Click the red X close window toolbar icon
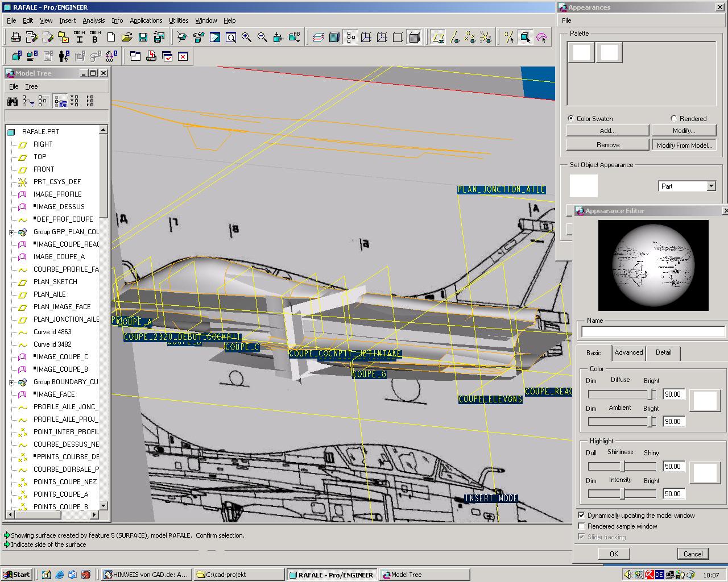The height and width of the screenshot is (582, 728). coord(183,56)
